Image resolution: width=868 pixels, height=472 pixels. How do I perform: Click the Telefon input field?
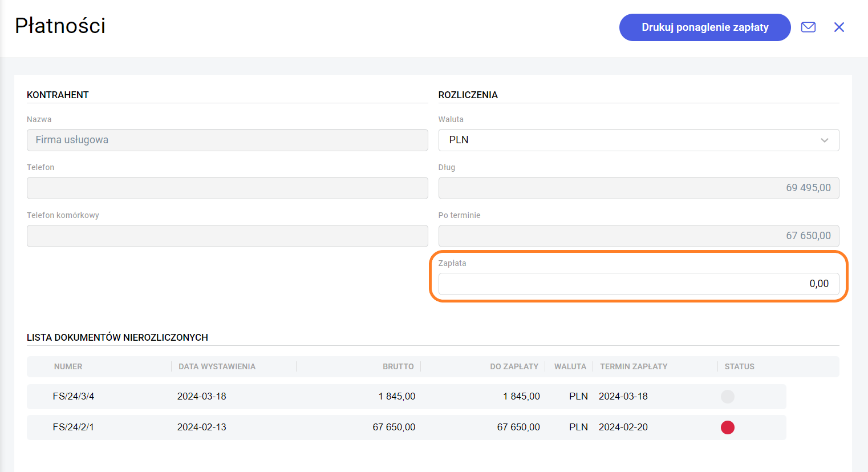click(227, 188)
